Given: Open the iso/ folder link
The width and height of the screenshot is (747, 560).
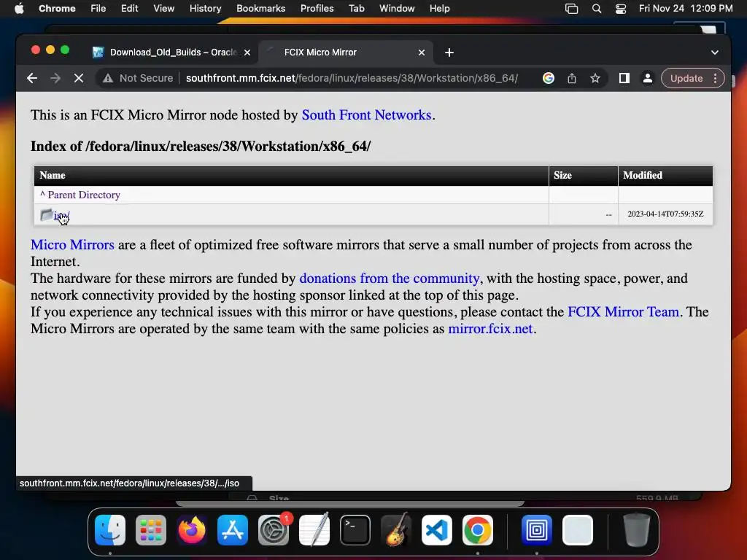Looking at the screenshot, I should point(61,216).
